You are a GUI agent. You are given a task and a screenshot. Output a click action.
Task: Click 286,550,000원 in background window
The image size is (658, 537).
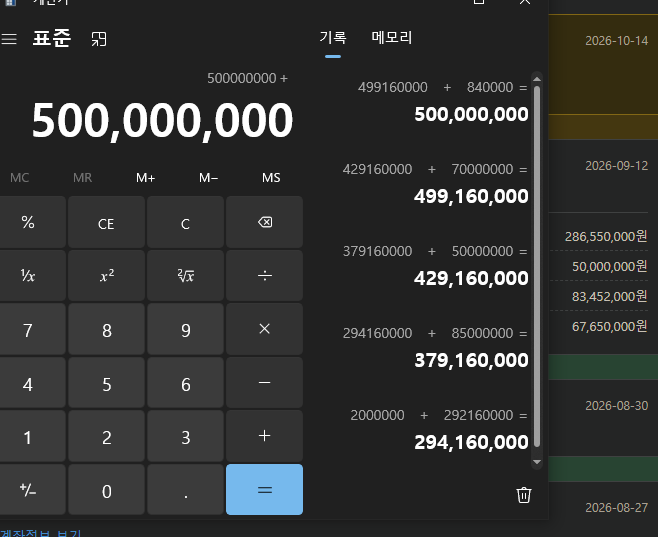(x=606, y=236)
